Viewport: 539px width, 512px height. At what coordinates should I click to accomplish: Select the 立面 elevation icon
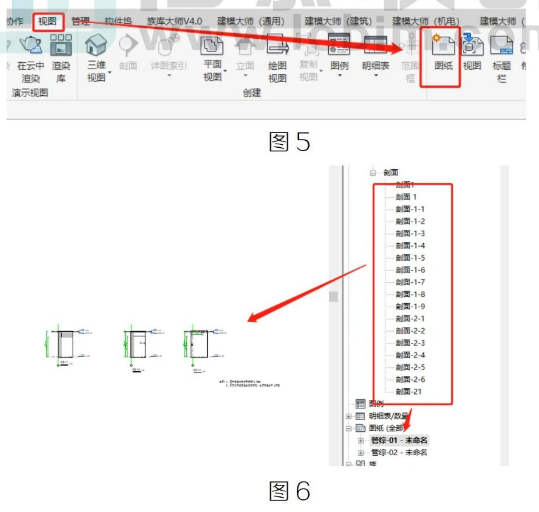point(245,45)
